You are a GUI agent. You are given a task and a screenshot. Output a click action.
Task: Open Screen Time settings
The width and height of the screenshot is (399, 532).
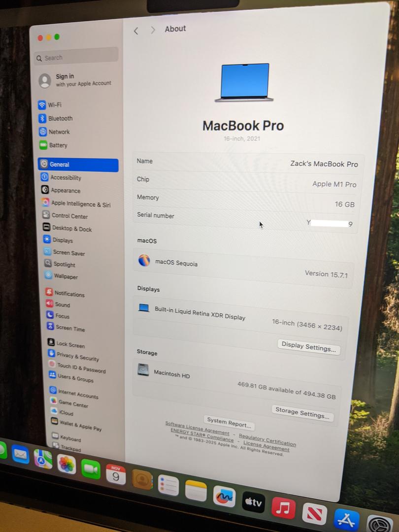point(66,328)
